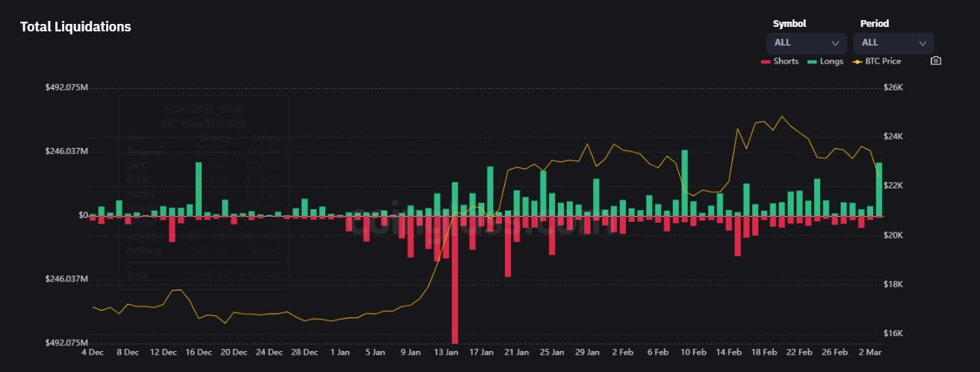Open the Period dropdown set to ALL
This screenshot has height=372, width=980.
(x=893, y=43)
